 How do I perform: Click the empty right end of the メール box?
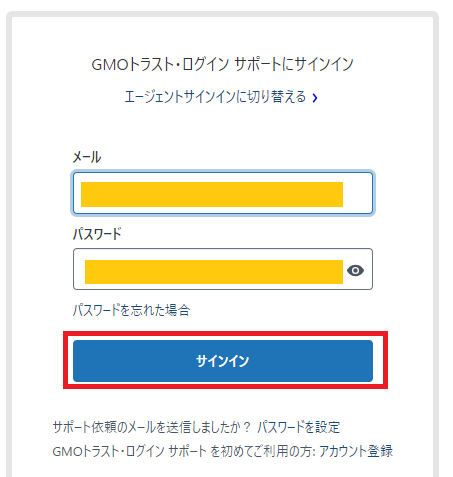(x=358, y=193)
